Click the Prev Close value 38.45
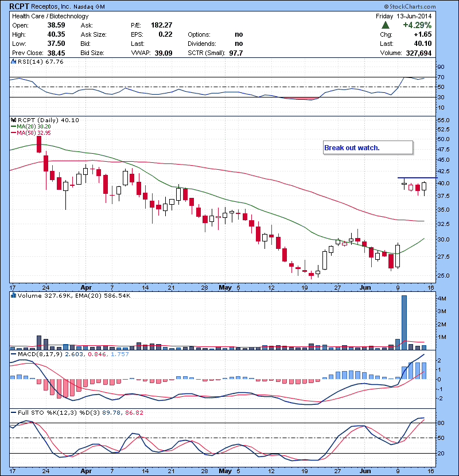This screenshot has width=459, height=476. click(56, 53)
